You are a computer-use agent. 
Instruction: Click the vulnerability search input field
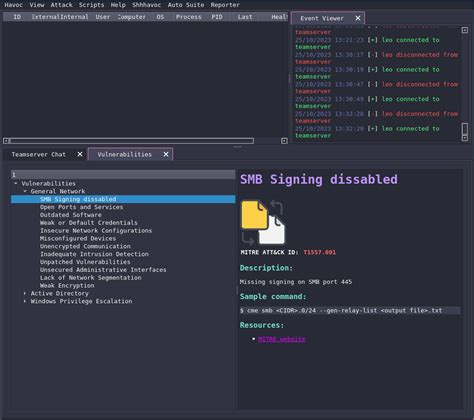123,174
